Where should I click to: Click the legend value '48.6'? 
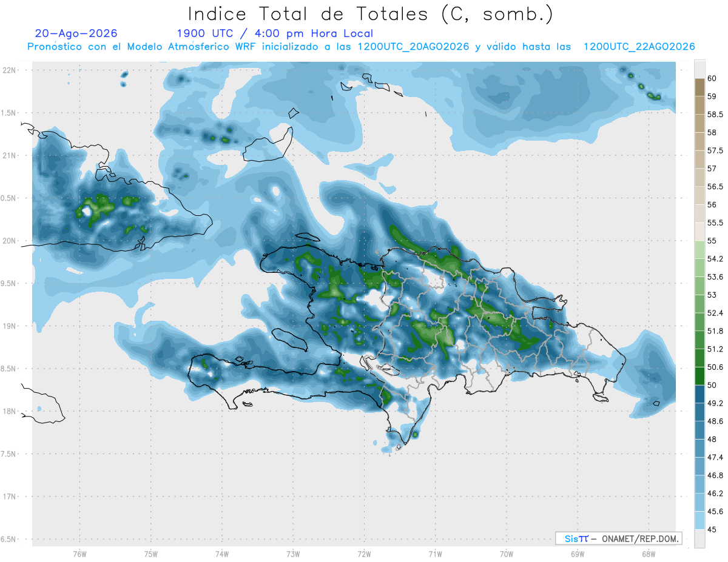715,421
